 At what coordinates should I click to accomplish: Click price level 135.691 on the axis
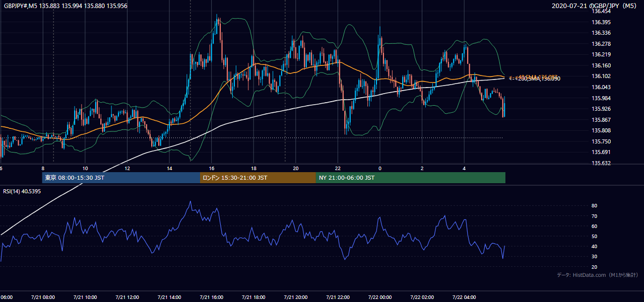point(601,152)
